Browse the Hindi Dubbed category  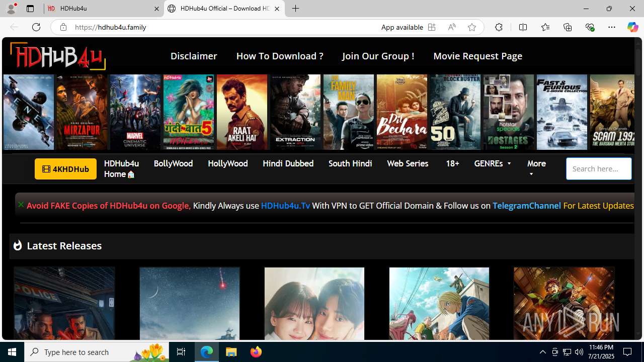288,163
